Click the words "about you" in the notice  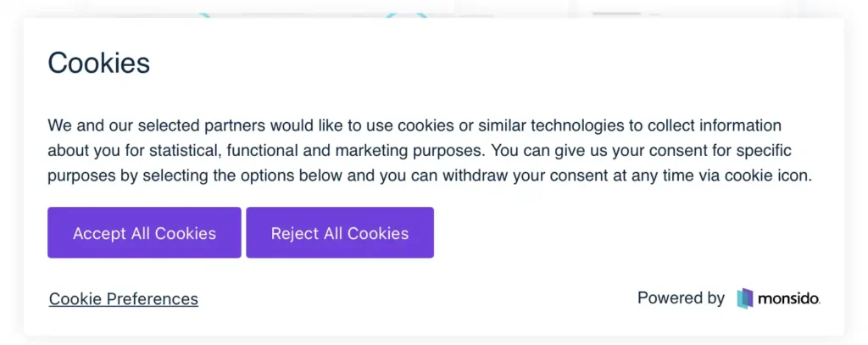coord(81,151)
